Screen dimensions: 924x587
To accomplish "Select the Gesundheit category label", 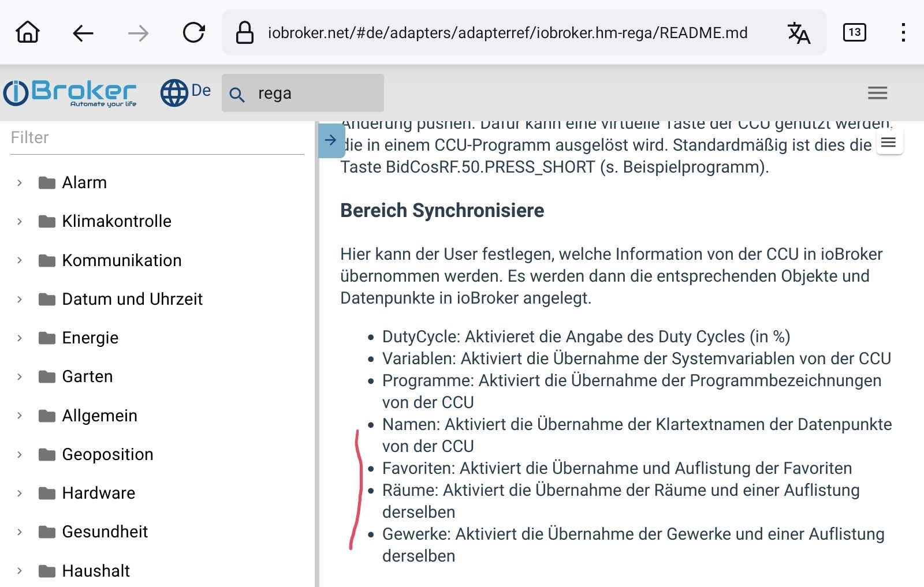I will pyautogui.click(x=105, y=532).
